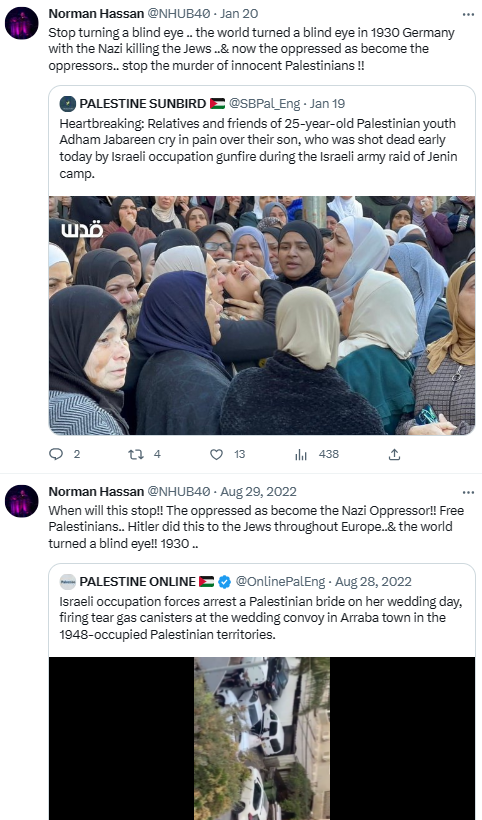Open the first tweet's three-dot more menu
This screenshot has width=482, height=820.
(468, 14)
